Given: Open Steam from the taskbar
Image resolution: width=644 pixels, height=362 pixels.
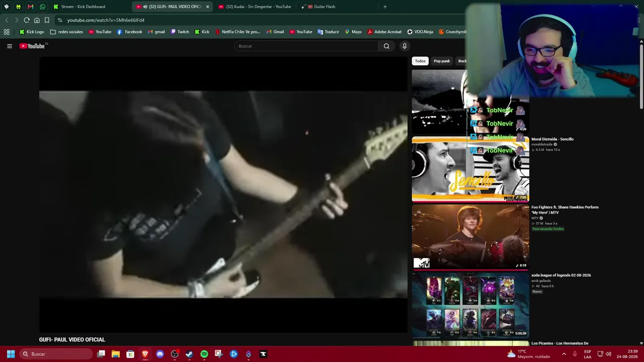Looking at the screenshot, I should click(x=189, y=354).
